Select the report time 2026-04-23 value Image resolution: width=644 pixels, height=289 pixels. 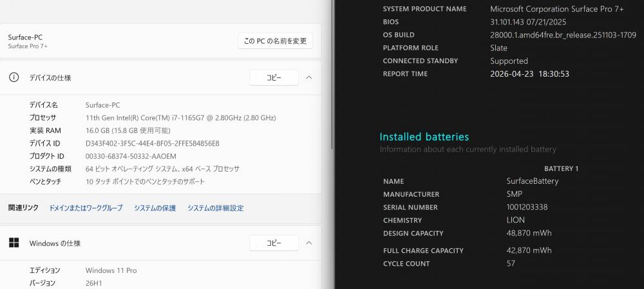point(529,74)
